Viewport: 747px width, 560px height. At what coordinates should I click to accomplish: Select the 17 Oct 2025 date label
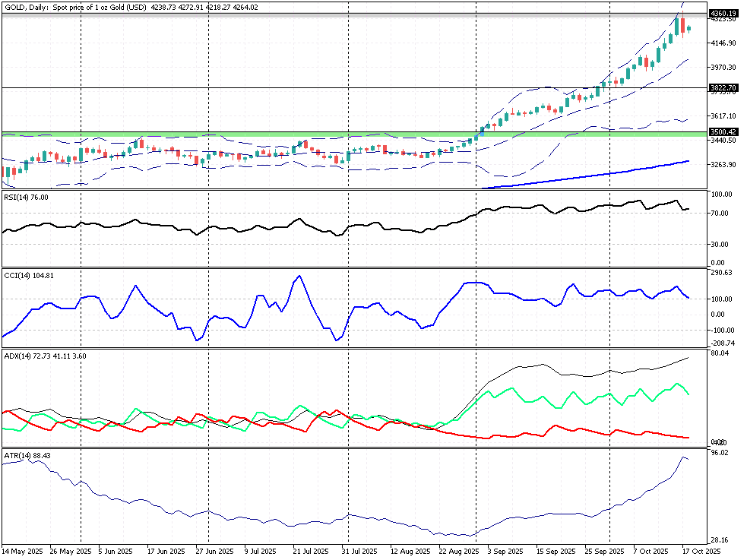(700, 550)
